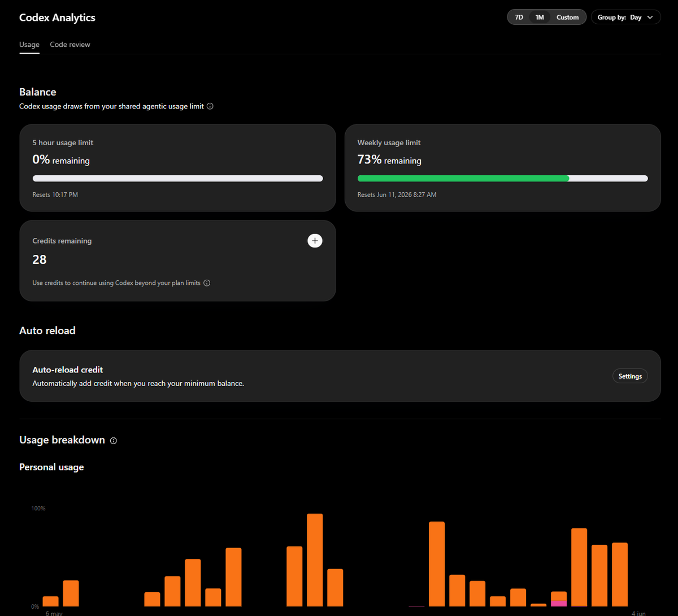Viewport: 678px width, 616px height.
Task: Click the 0% remaining text
Action: point(61,160)
